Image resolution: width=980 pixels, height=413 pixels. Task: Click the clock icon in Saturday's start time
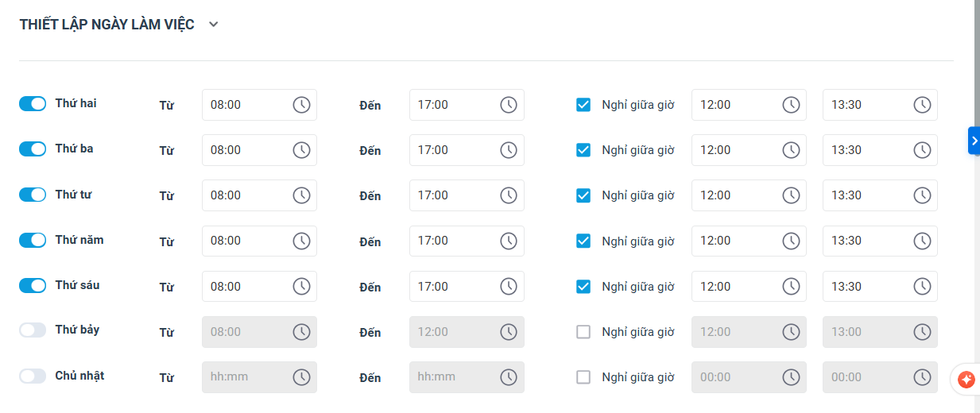(301, 332)
